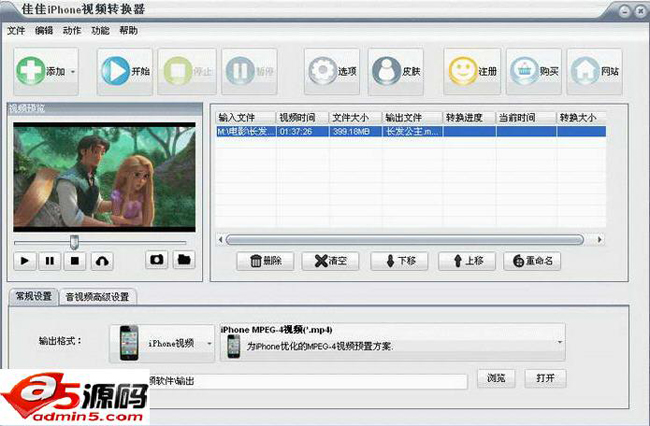Click the 转换进度 column header
Image resolution: width=650 pixels, height=426 pixels.
pyautogui.click(x=469, y=117)
